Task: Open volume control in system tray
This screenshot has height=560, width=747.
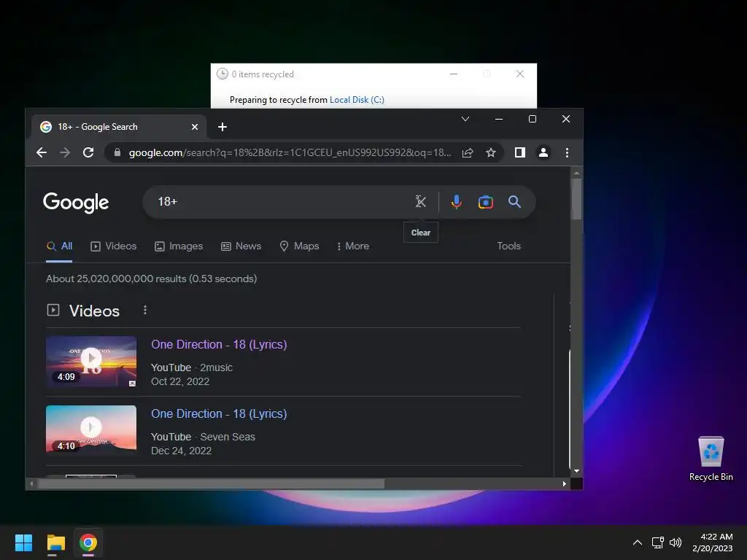Action: 675,542
